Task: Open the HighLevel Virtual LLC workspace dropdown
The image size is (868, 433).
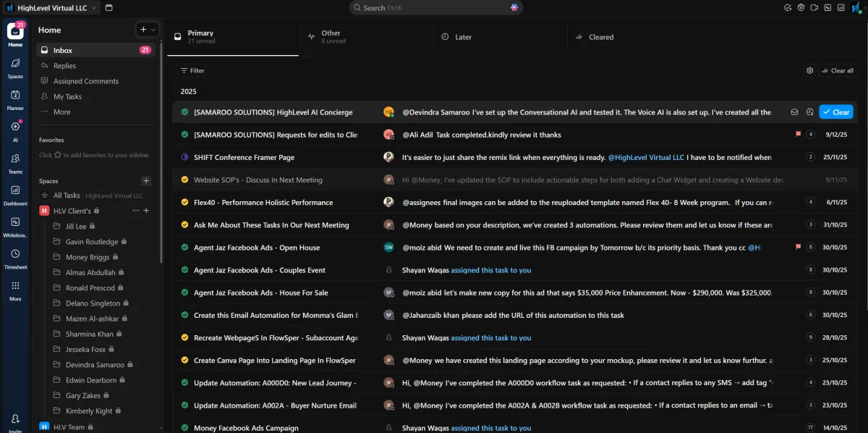Action: [x=51, y=8]
